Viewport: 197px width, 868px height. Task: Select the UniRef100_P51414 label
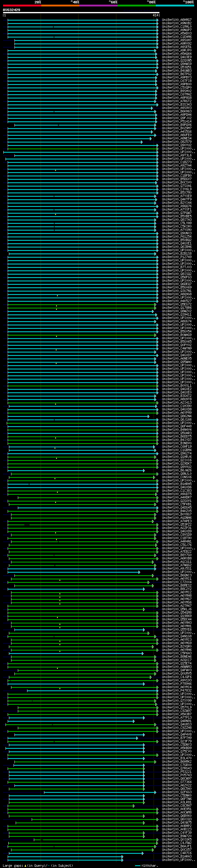click(x=177, y=121)
